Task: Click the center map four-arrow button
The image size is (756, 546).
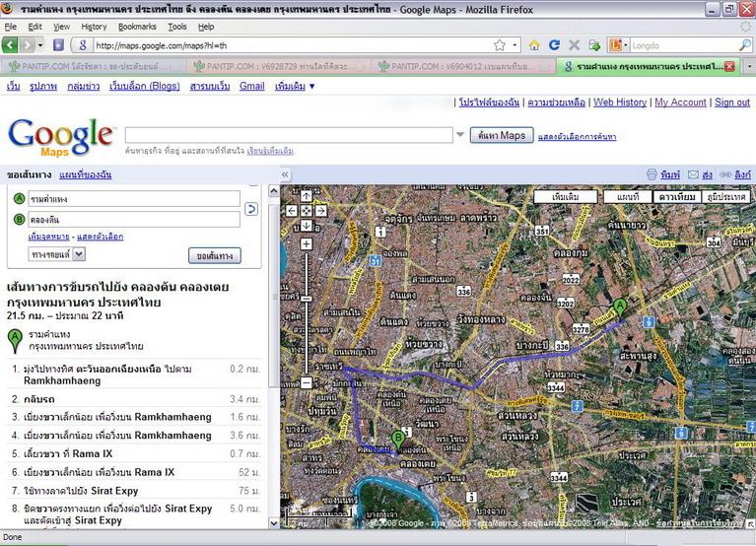Action: tap(307, 211)
